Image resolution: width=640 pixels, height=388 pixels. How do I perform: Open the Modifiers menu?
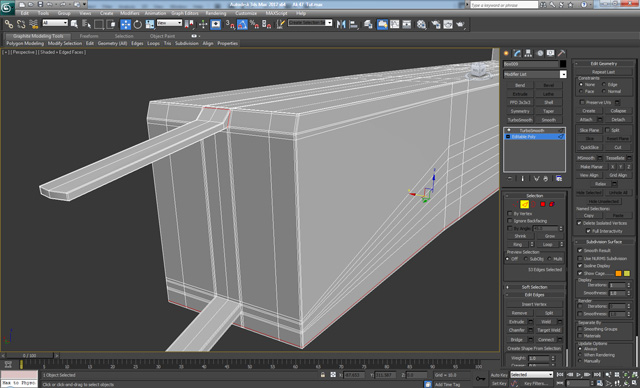(x=129, y=13)
